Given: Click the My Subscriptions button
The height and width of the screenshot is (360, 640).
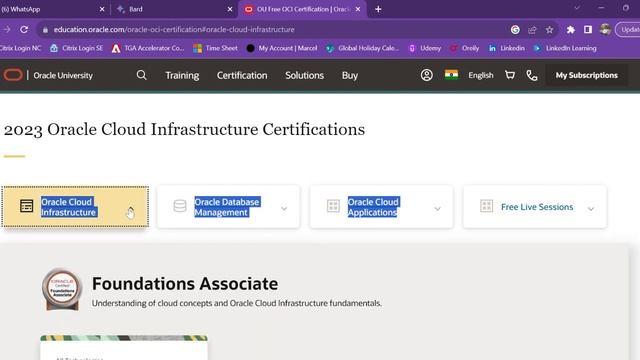Looking at the screenshot, I should 587,75.
